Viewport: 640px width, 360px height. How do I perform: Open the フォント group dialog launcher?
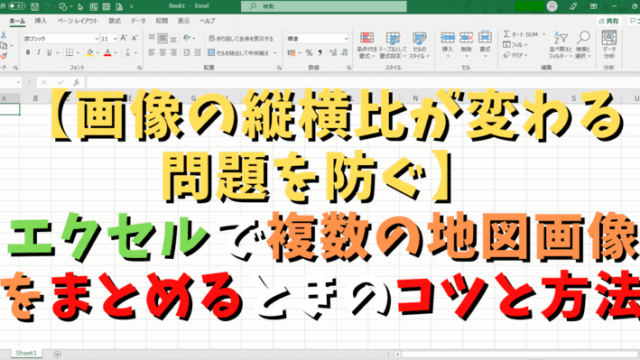(139, 68)
